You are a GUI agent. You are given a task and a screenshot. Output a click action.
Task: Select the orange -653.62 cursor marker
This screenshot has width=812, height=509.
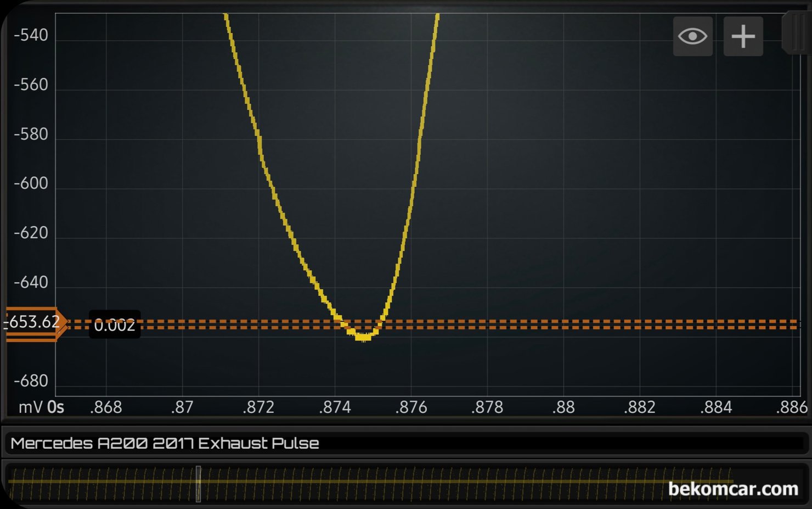click(34, 323)
